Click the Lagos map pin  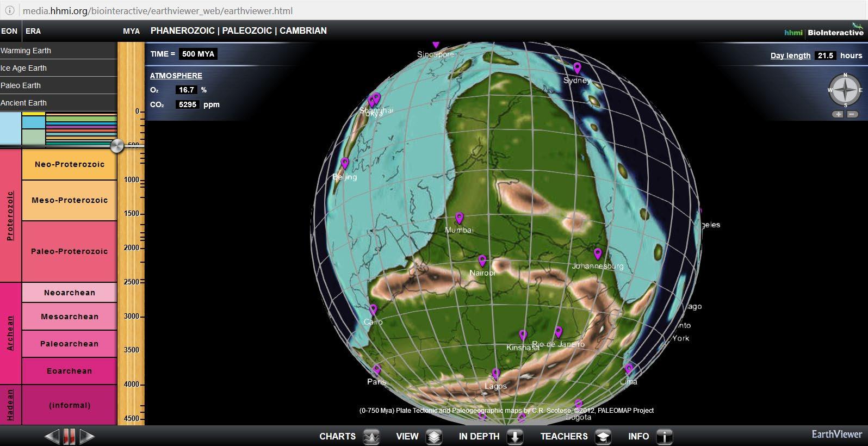point(495,374)
